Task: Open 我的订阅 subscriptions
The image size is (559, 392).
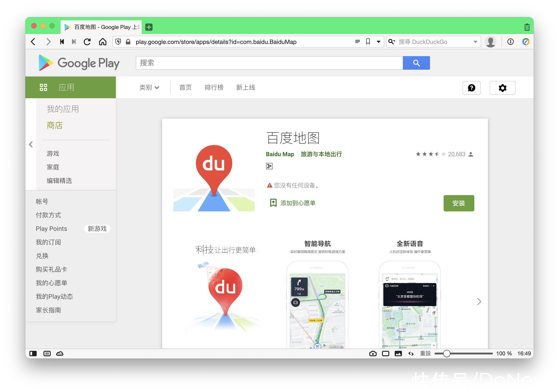Action: [x=48, y=242]
